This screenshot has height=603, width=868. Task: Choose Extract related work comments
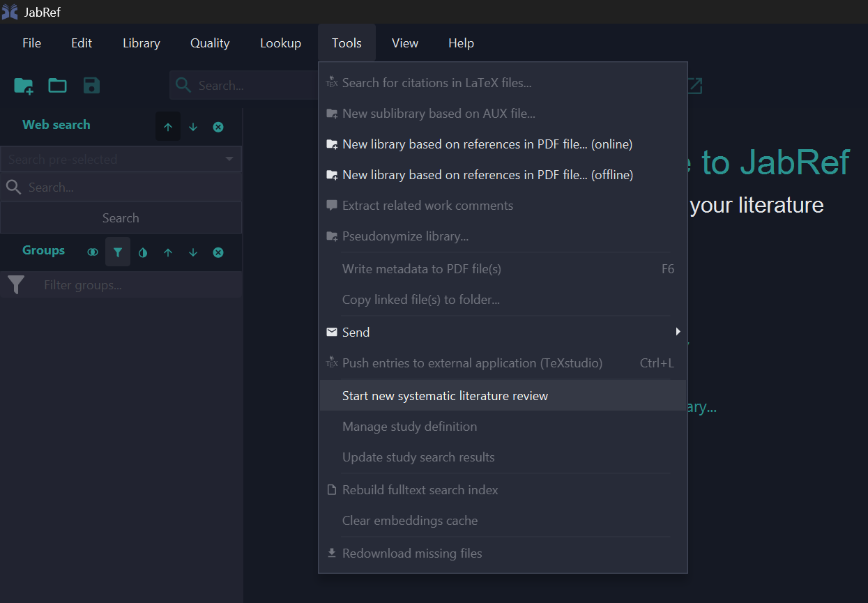coord(503,206)
